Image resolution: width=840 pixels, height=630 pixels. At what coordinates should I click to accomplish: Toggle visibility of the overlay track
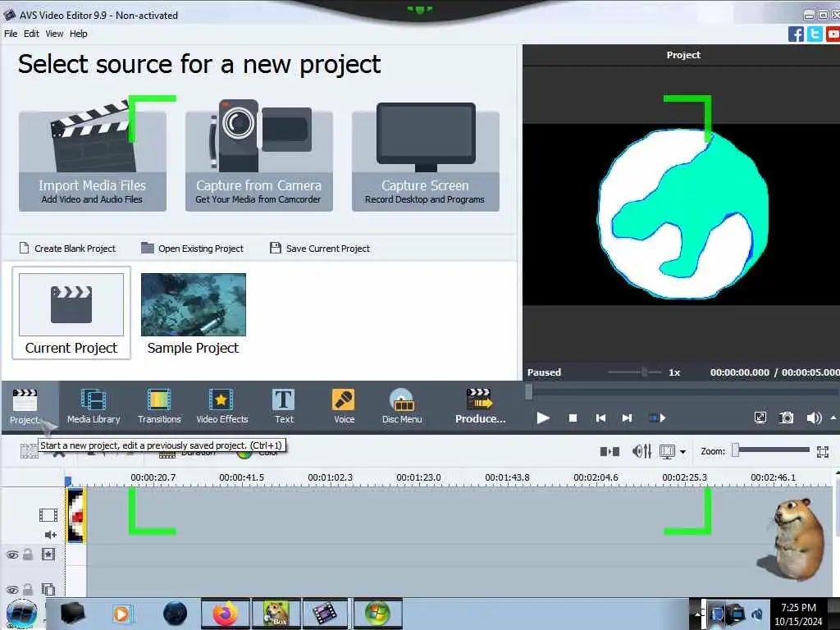point(12,589)
